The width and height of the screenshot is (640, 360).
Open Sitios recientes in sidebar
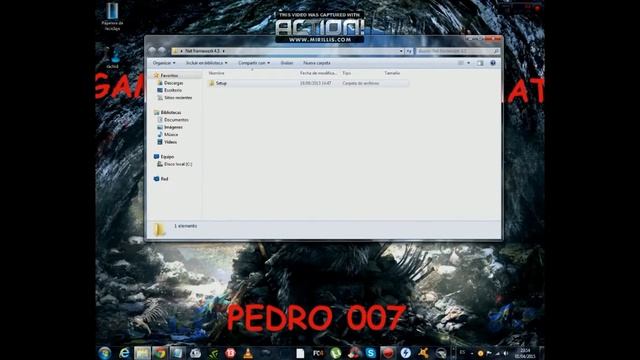pyautogui.click(x=178, y=98)
